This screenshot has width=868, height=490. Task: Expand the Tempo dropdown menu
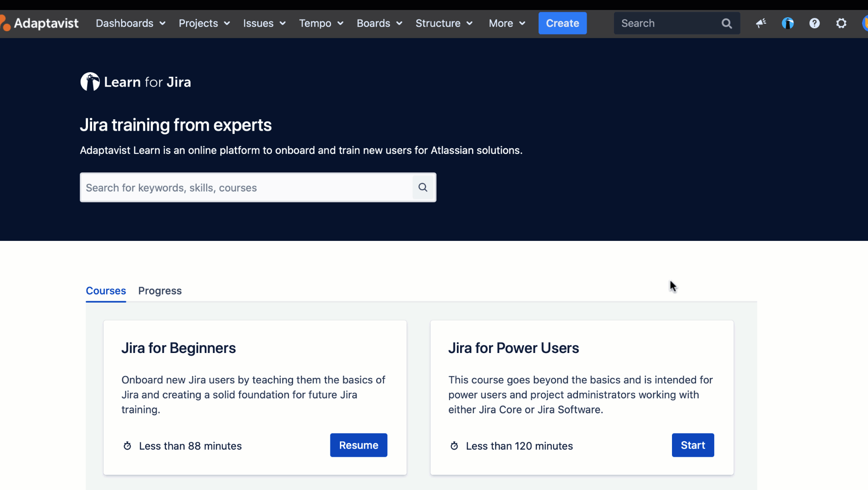click(321, 23)
